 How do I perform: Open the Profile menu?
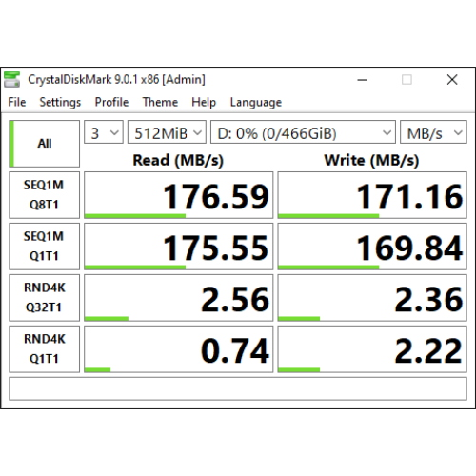click(111, 102)
